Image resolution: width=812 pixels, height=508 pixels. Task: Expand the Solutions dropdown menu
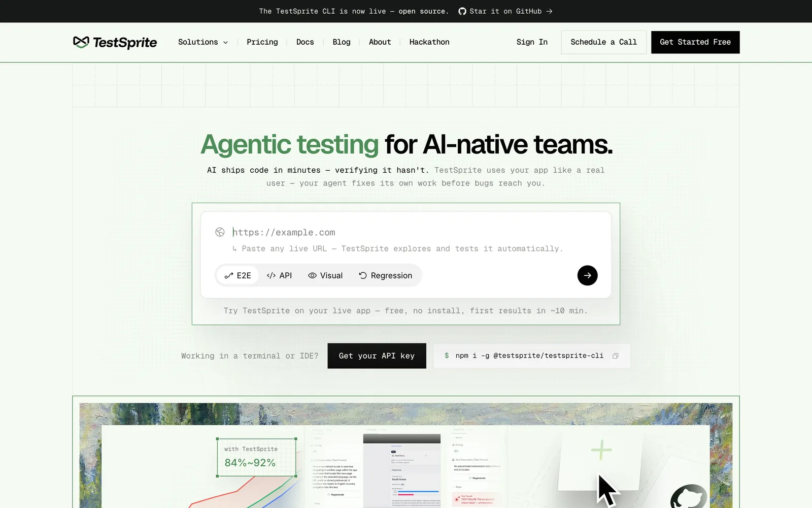coord(203,42)
